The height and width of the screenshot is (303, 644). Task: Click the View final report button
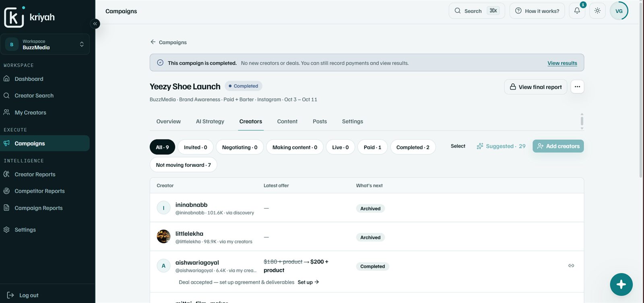[536, 87]
